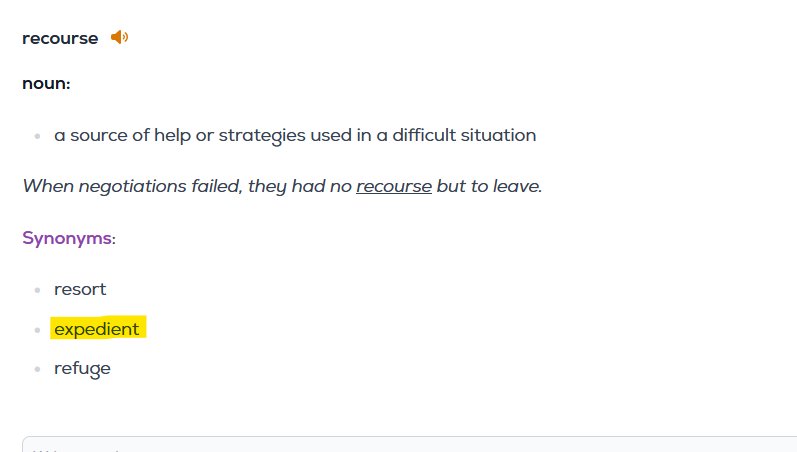Image resolution: width=797 pixels, height=452 pixels.
Task: Click the word "strategies" in the definition
Action: pos(262,135)
